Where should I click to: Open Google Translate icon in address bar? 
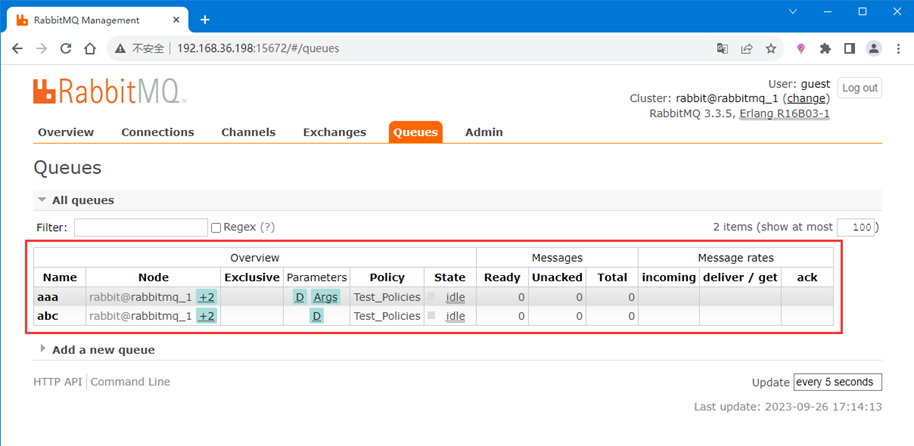coord(722,49)
